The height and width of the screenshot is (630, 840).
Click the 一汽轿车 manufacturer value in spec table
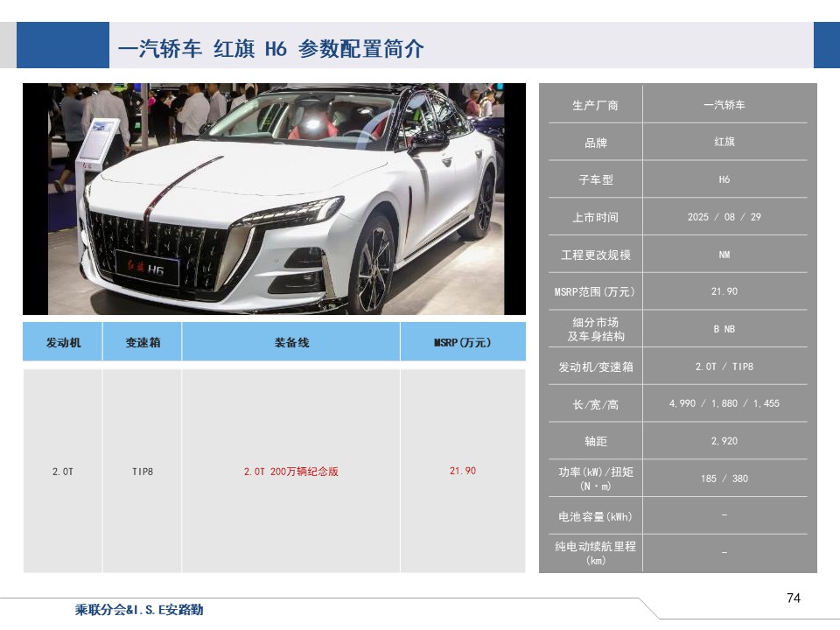(724, 105)
